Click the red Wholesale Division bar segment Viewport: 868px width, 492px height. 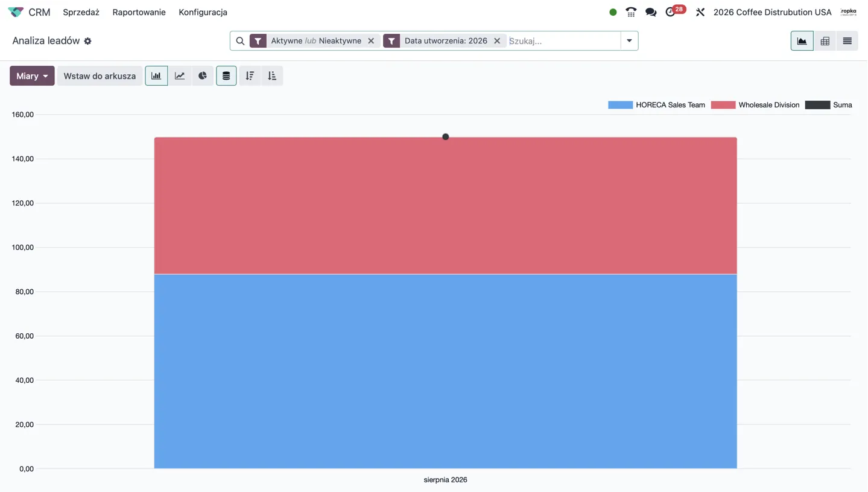point(446,206)
